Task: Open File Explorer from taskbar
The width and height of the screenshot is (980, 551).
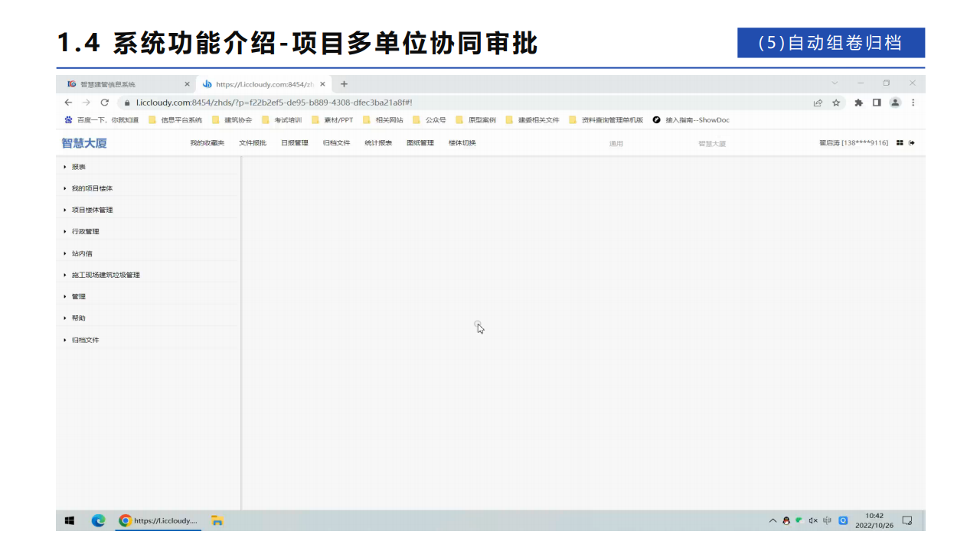Action: point(217,520)
